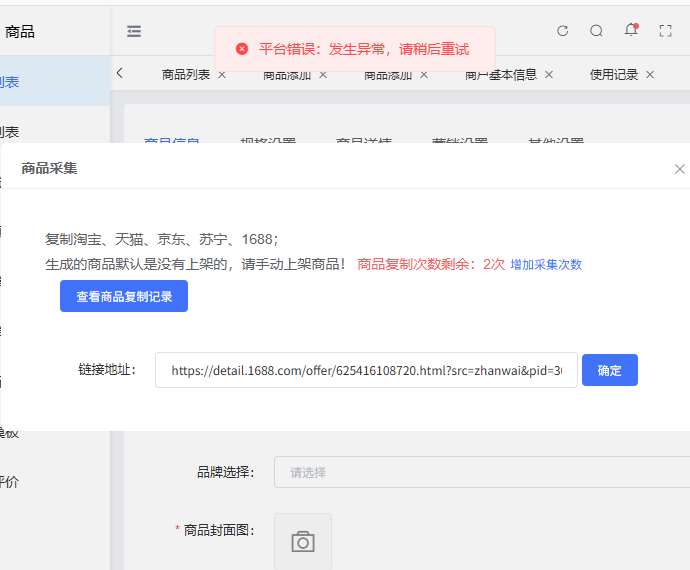Close the 使用记录 tab
The height and width of the screenshot is (570, 690).
click(x=650, y=75)
